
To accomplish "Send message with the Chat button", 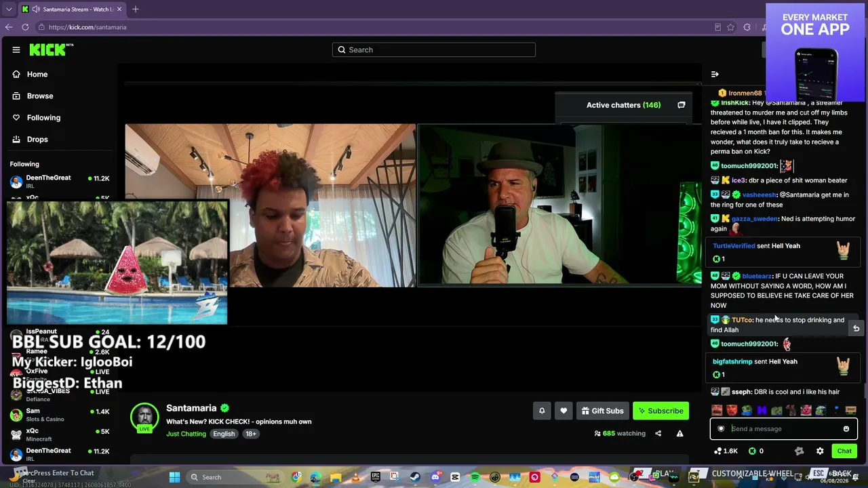I will (x=844, y=451).
